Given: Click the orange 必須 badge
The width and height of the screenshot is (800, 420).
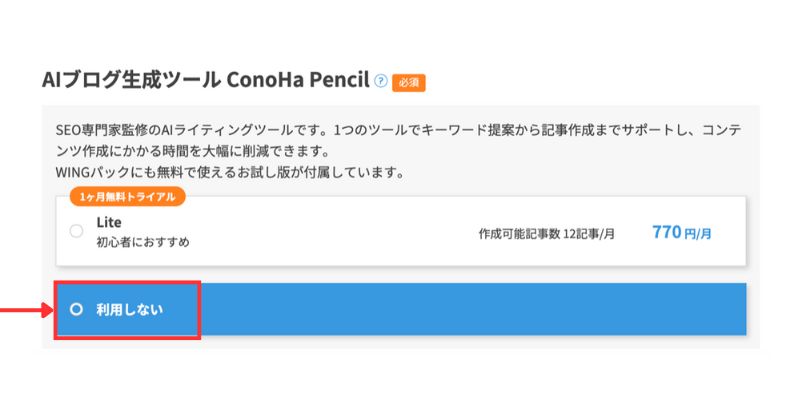Looking at the screenshot, I should coord(409,82).
